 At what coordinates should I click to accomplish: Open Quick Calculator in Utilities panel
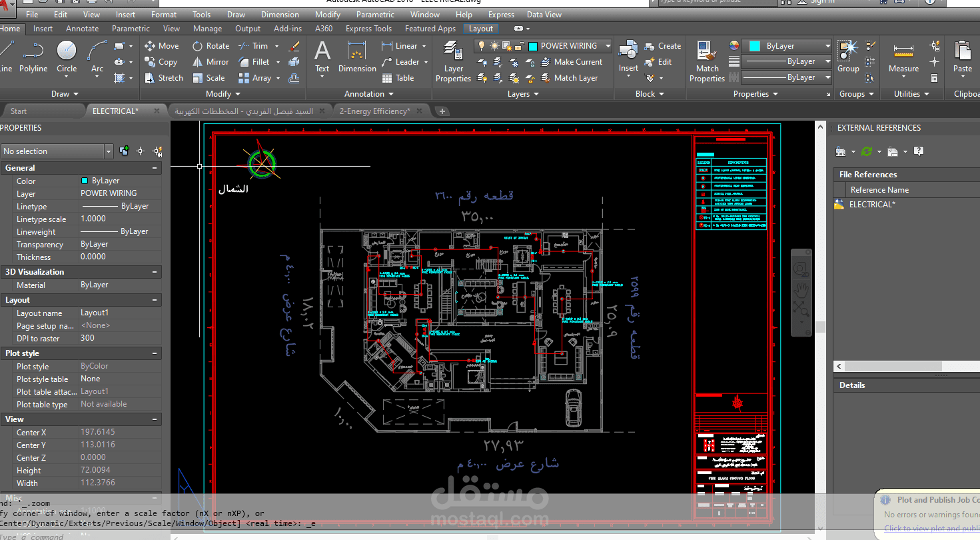tap(934, 78)
